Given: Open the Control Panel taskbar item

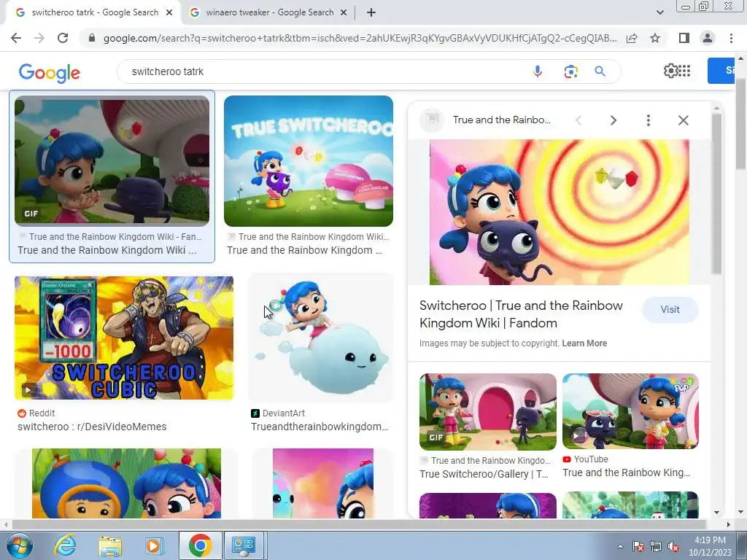Looking at the screenshot, I should coord(244,545).
